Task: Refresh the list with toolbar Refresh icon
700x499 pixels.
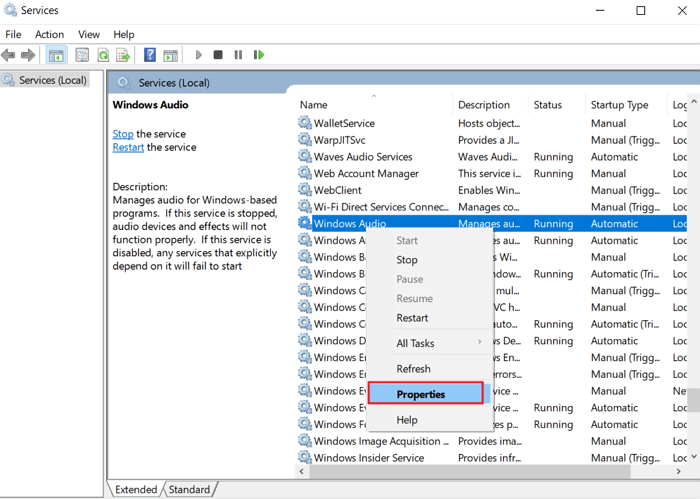Action: 103,55
